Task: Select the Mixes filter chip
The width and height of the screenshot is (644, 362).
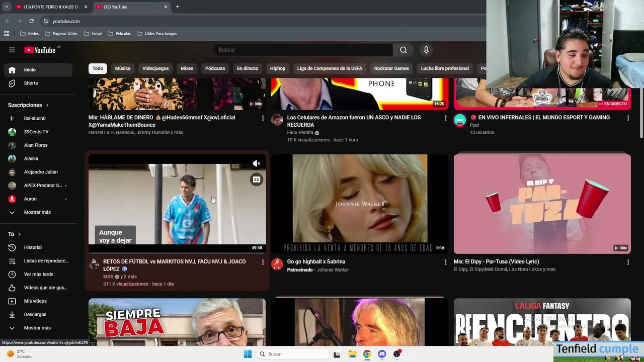Action: click(187, 68)
